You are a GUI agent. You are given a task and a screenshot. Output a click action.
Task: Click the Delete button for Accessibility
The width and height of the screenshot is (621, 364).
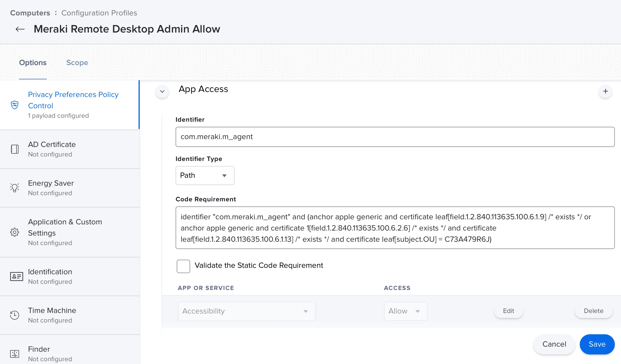tap(594, 311)
